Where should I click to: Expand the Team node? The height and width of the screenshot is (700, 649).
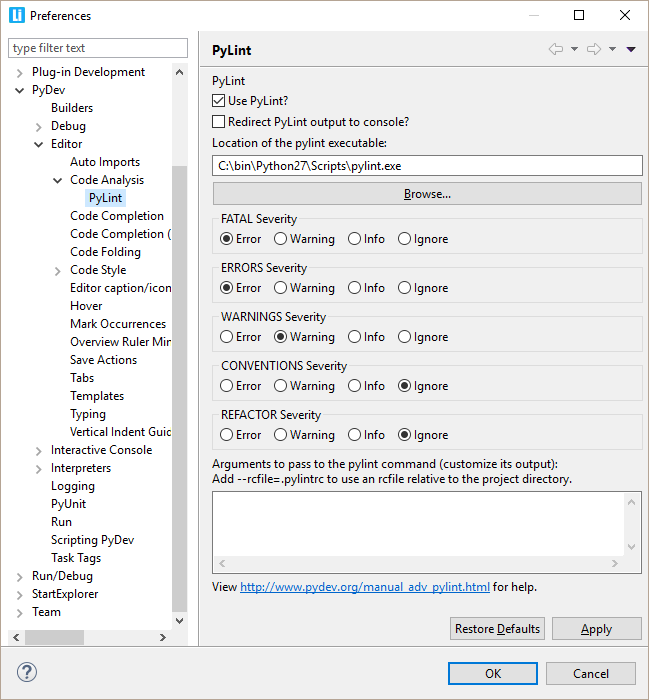pos(20,613)
